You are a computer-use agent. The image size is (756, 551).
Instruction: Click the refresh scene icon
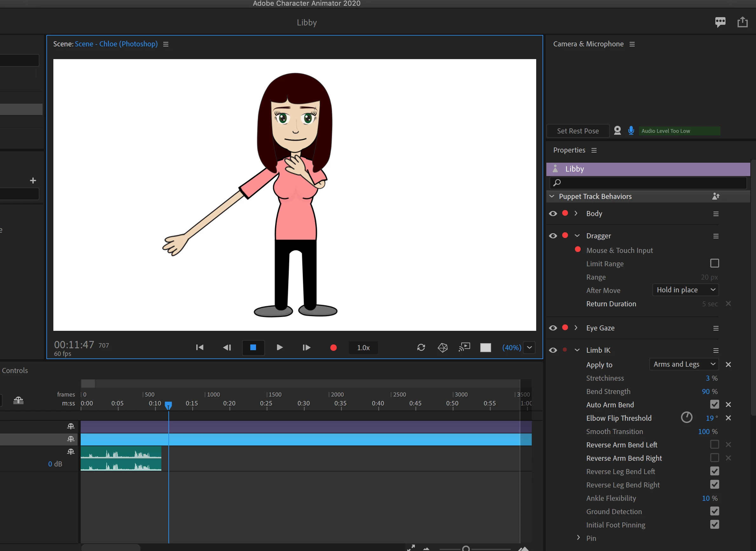click(x=421, y=348)
